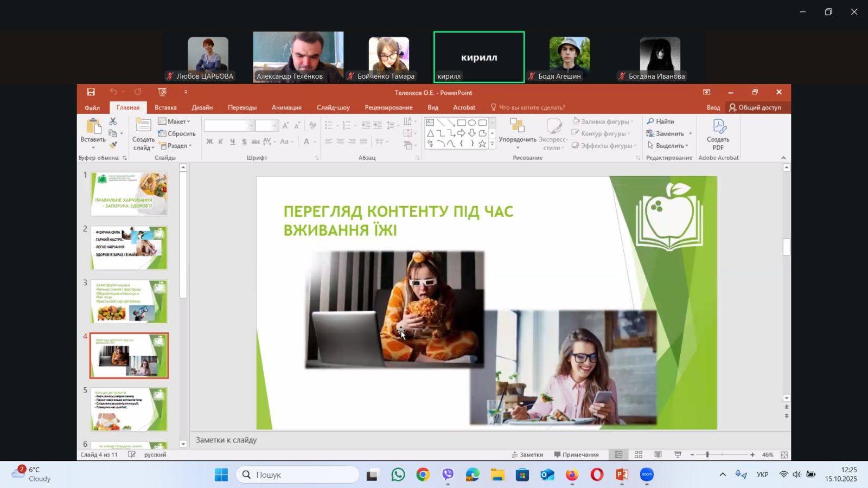Toggle italic formatting button К
Image resolution: width=868 pixels, height=488 pixels.
pos(221,142)
